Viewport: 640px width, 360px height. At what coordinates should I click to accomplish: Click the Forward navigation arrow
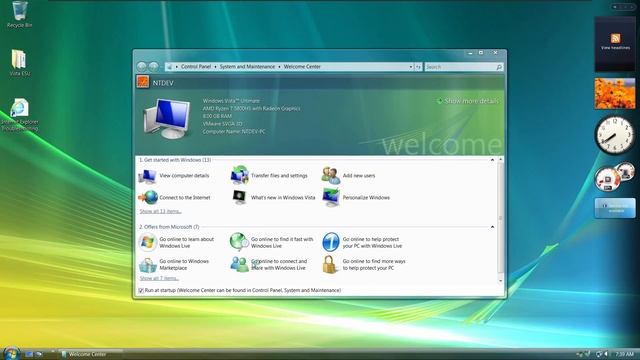coord(153,67)
